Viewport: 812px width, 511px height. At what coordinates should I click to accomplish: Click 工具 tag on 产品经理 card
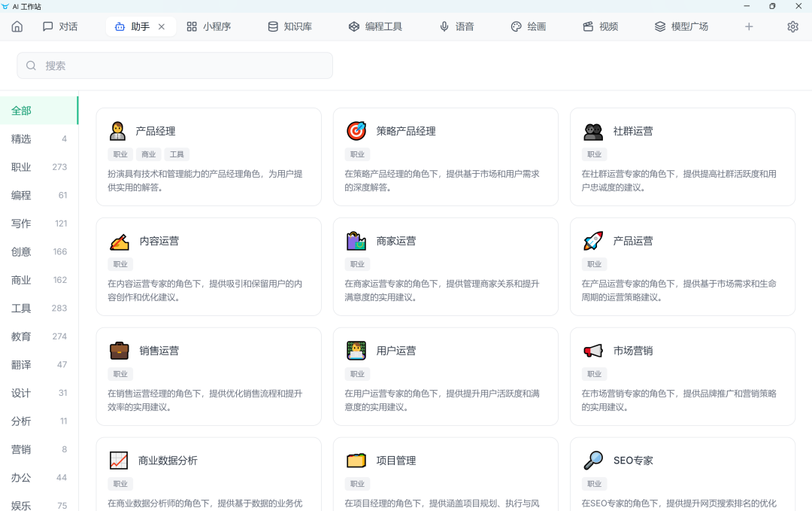point(177,154)
